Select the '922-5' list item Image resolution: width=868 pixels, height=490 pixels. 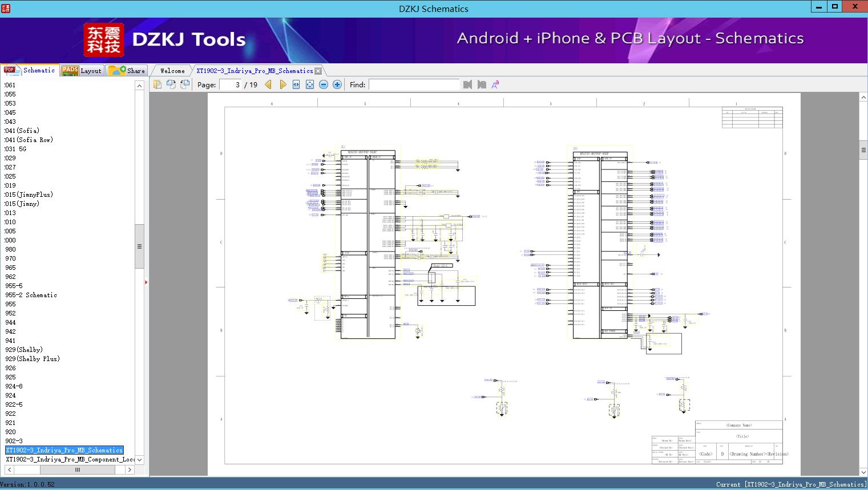[14, 404]
